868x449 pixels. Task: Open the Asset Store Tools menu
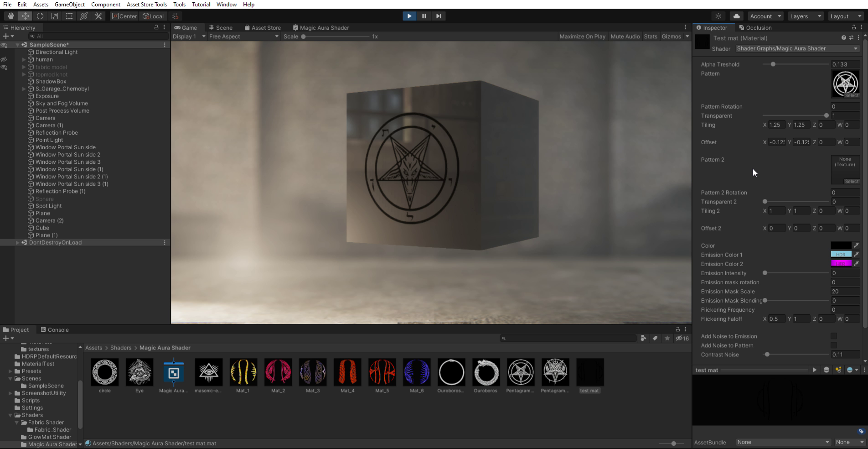point(147,5)
